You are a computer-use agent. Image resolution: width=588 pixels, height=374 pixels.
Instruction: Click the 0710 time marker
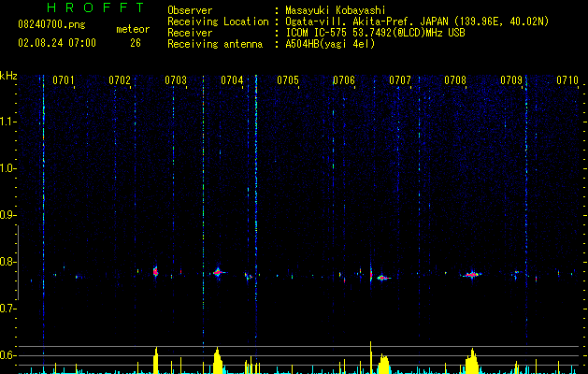567,80
